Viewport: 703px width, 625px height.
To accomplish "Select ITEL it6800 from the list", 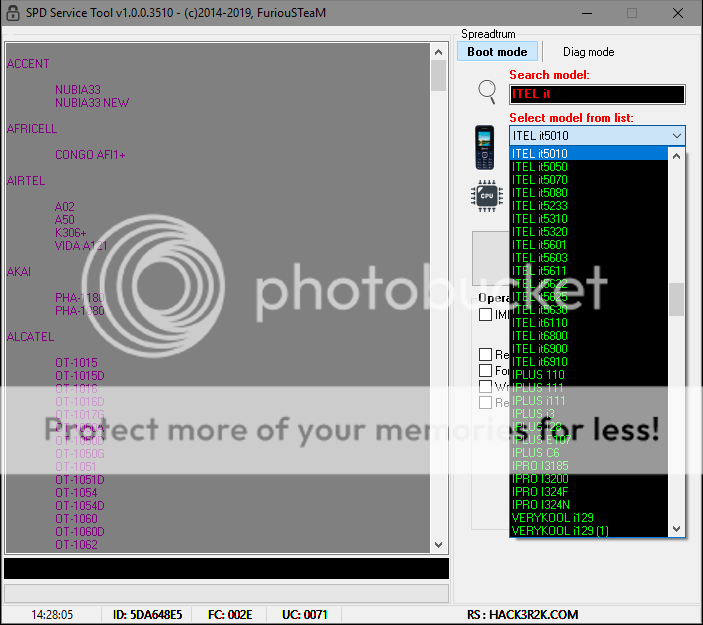I will point(589,336).
